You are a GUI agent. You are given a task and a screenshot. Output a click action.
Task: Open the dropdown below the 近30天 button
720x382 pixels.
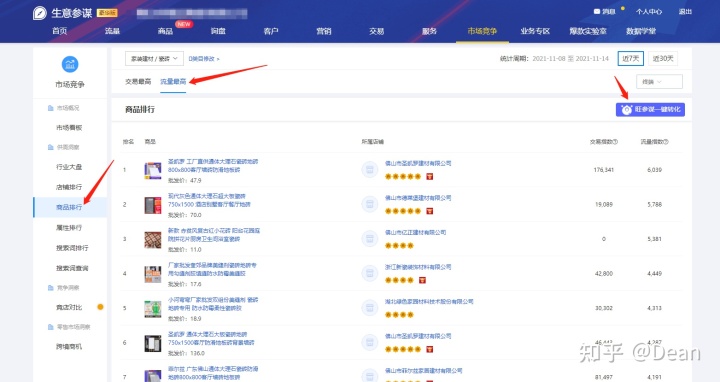pyautogui.click(x=659, y=82)
